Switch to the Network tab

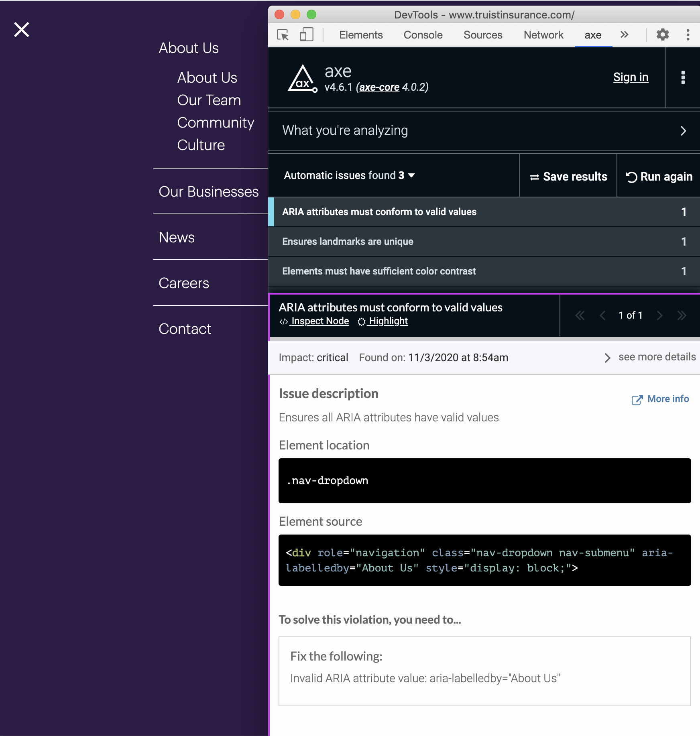click(x=543, y=35)
